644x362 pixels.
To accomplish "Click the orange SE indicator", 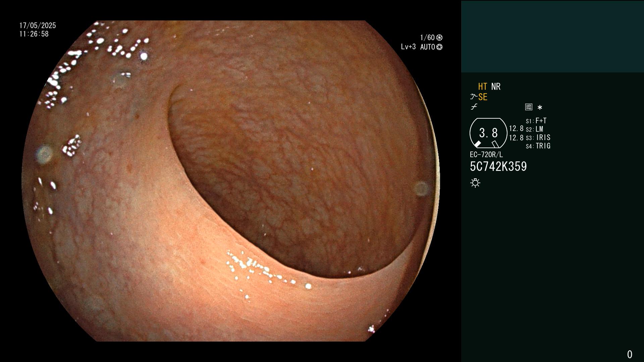I will click(x=483, y=97).
